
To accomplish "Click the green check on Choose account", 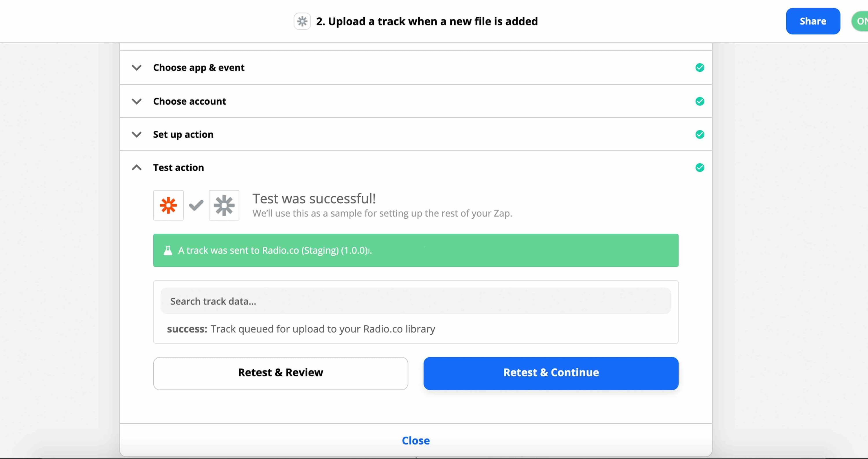I will pyautogui.click(x=700, y=101).
